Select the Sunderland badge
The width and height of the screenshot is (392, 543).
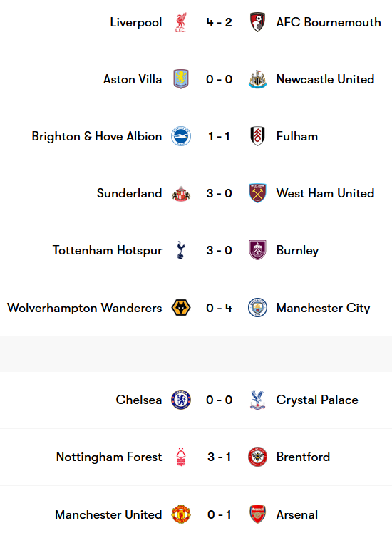point(181,194)
